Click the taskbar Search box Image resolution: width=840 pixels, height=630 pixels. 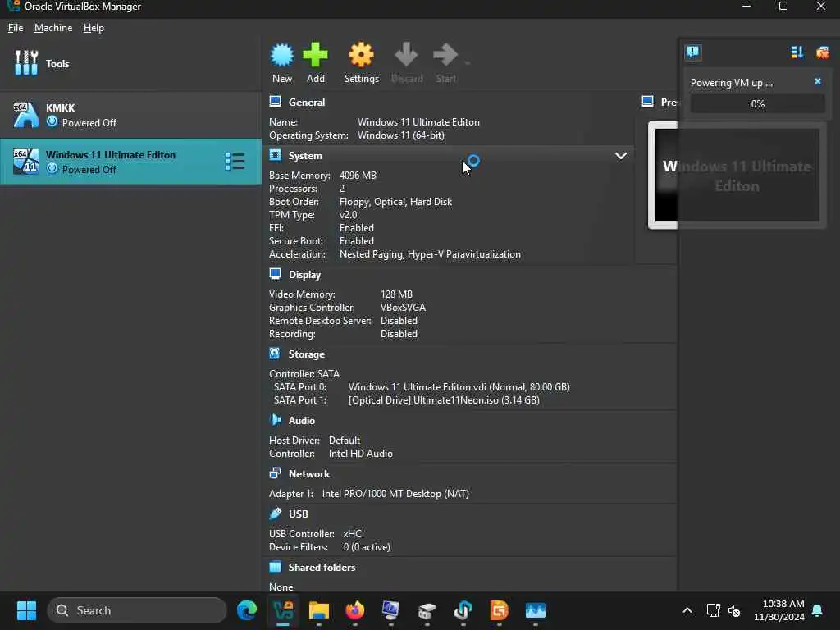[137, 610]
